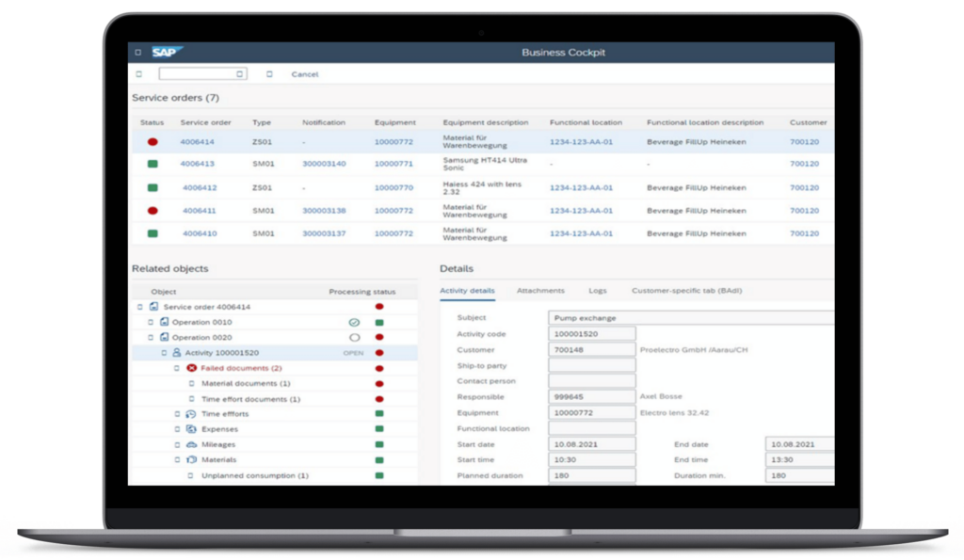Click the Mileages car icon
Image resolution: width=964 pixels, height=560 pixels.
pyautogui.click(x=191, y=444)
